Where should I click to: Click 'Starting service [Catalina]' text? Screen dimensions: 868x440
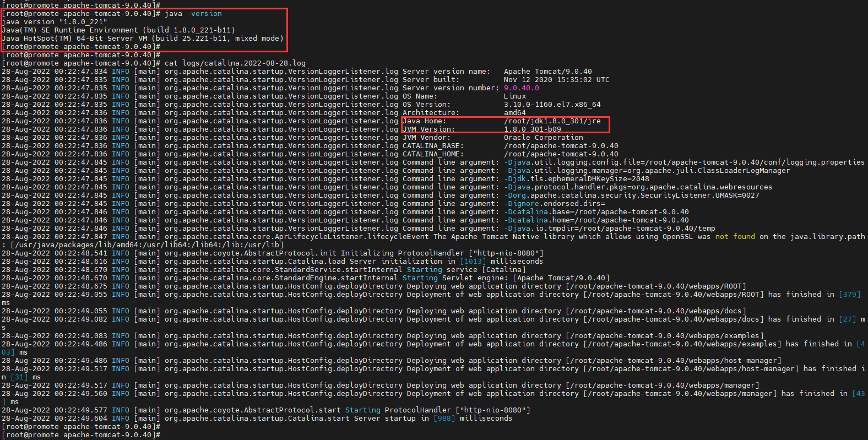tap(466, 270)
